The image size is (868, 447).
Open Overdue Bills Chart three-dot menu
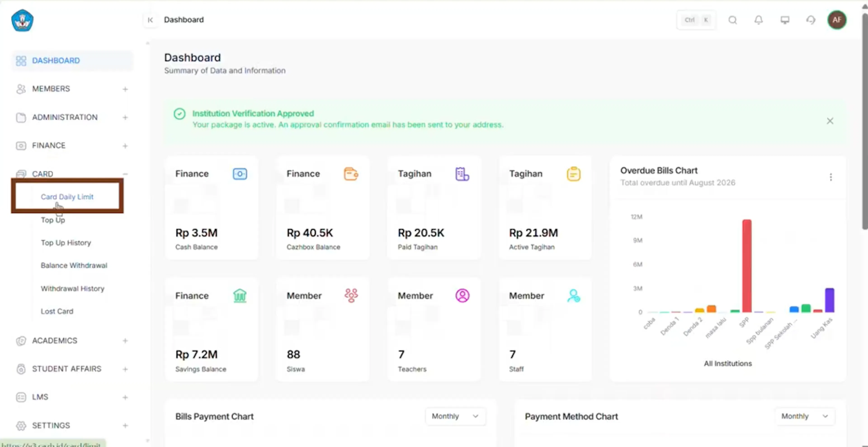click(831, 177)
